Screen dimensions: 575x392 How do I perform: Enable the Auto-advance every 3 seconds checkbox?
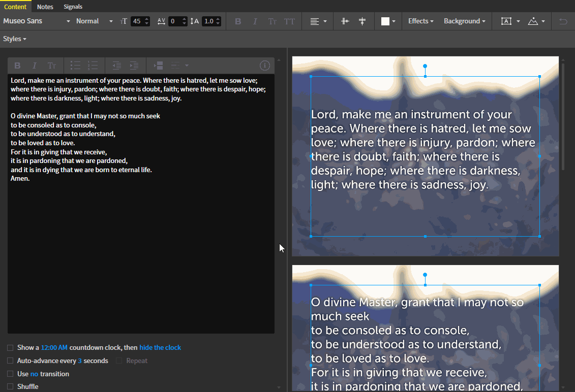[10, 361]
